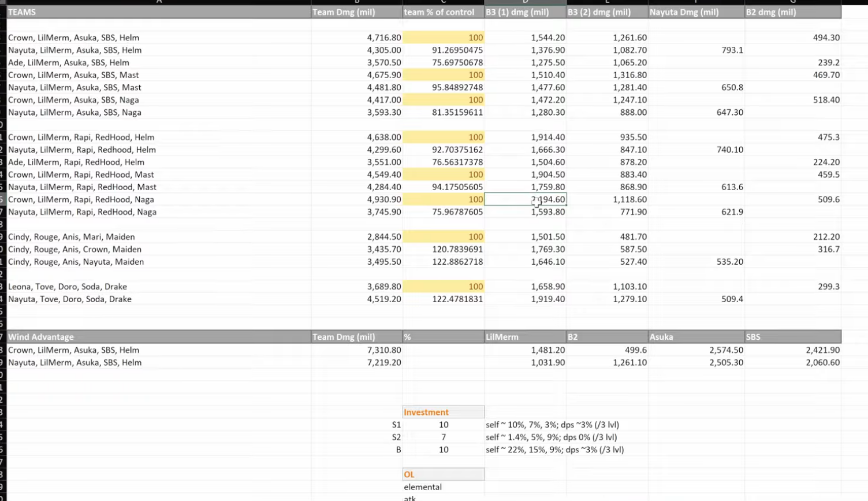868x501 pixels.
Task: Click the Wind Advantage team damage 7,219.20
Action: pos(357,362)
